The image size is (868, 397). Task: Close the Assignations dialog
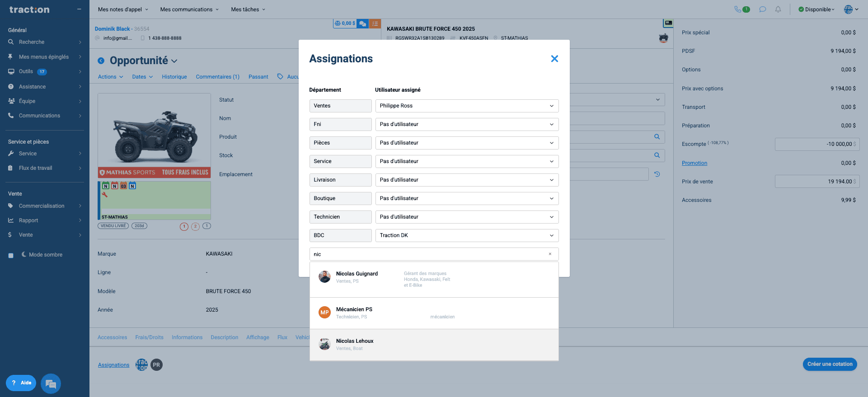pyautogui.click(x=554, y=59)
